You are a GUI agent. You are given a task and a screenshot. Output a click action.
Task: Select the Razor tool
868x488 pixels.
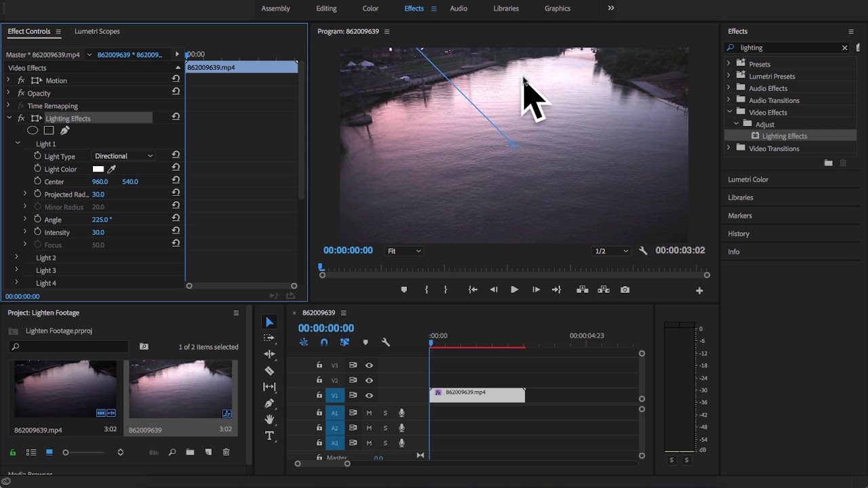click(269, 371)
